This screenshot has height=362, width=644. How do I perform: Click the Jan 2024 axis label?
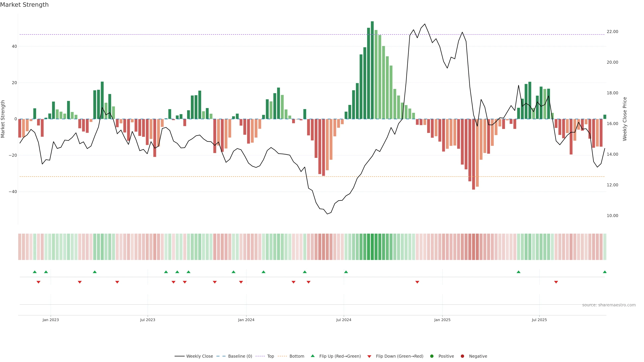(x=246, y=320)
